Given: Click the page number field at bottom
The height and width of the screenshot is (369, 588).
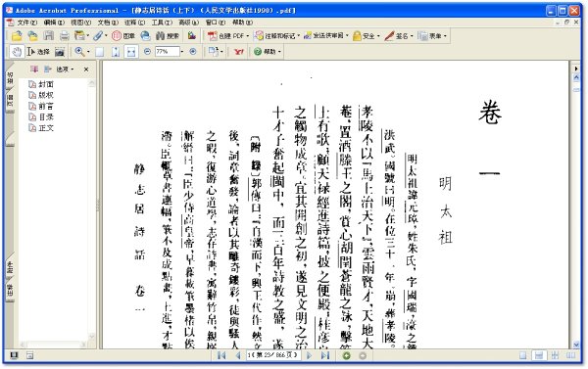Looking at the screenshot, I should tap(274, 354).
